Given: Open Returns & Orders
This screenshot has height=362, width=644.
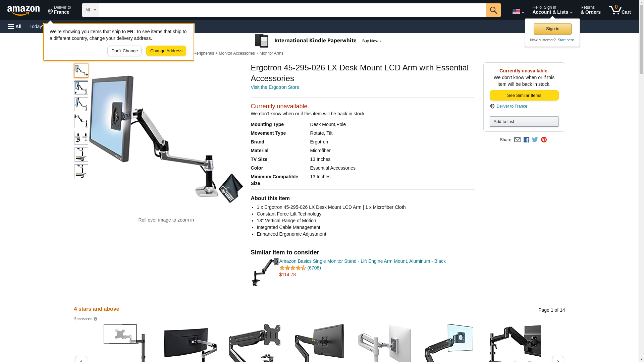Looking at the screenshot, I should click(x=590, y=10).
